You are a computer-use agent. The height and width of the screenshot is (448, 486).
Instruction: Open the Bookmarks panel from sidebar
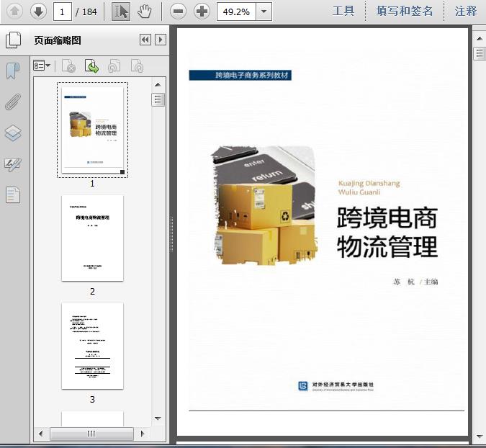coord(13,71)
